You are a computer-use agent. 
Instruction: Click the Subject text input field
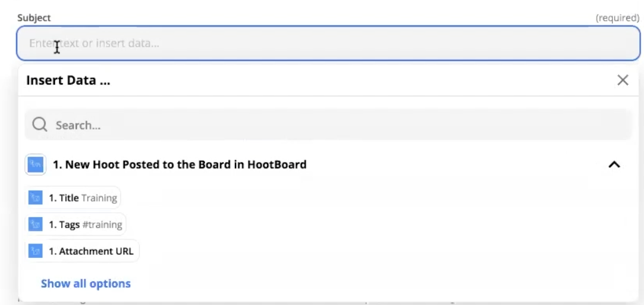[x=328, y=43]
